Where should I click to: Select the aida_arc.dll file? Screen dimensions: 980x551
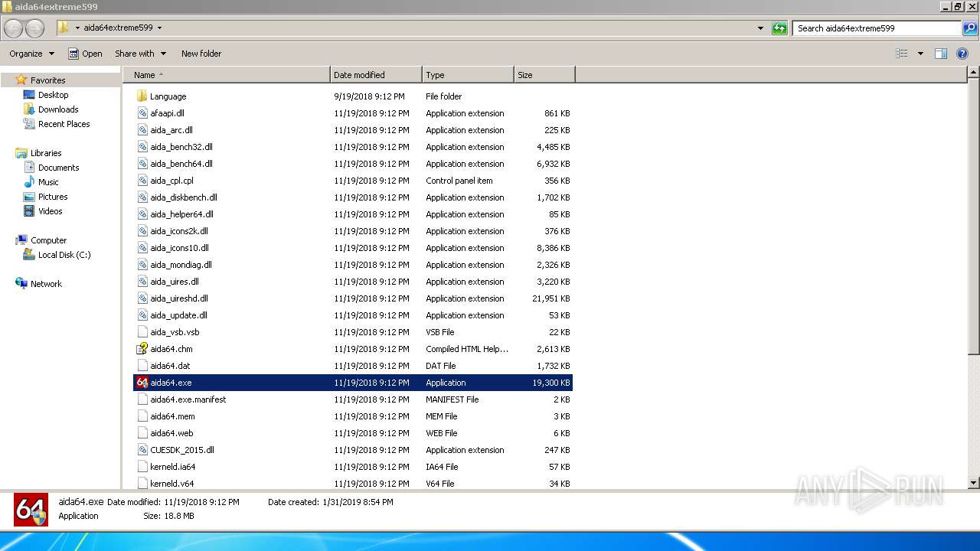click(x=353, y=130)
